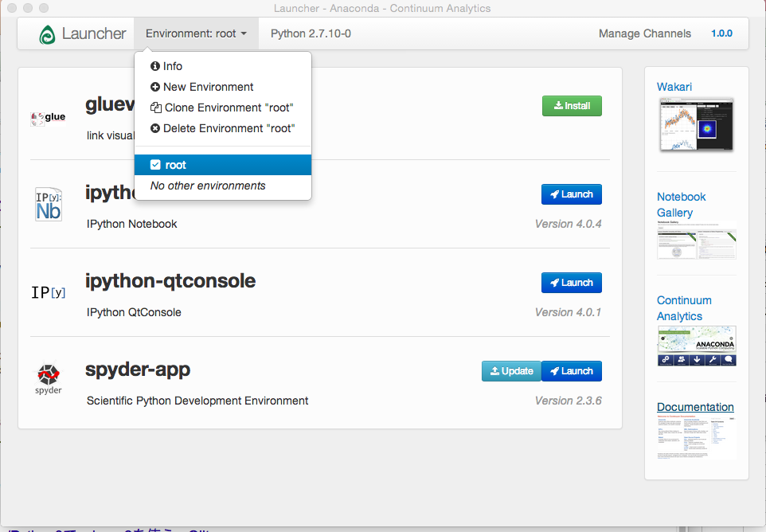766x532 pixels.
Task: Click the X icon beside Delete Environment
Action: pyautogui.click(x=155, y=128)
